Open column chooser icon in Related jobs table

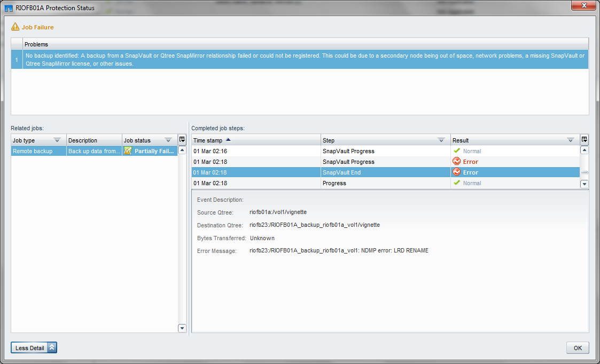click(182, 139)
